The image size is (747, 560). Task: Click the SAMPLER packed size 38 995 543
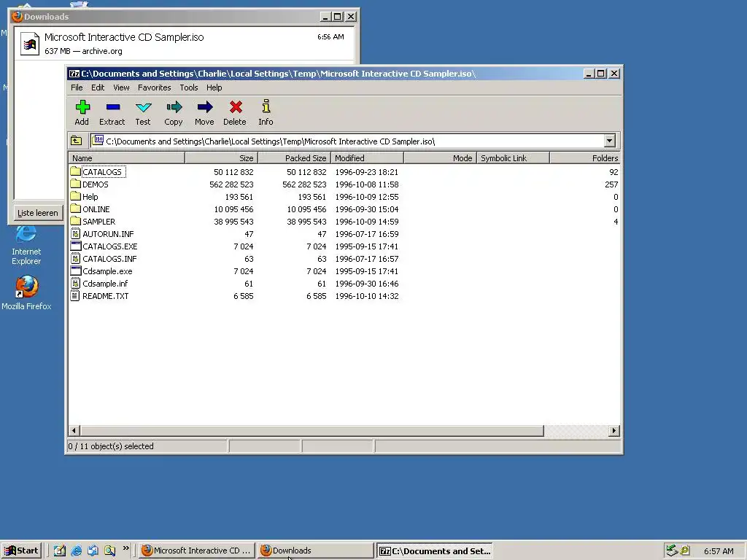pyautogui.click(x=304, y=222)
